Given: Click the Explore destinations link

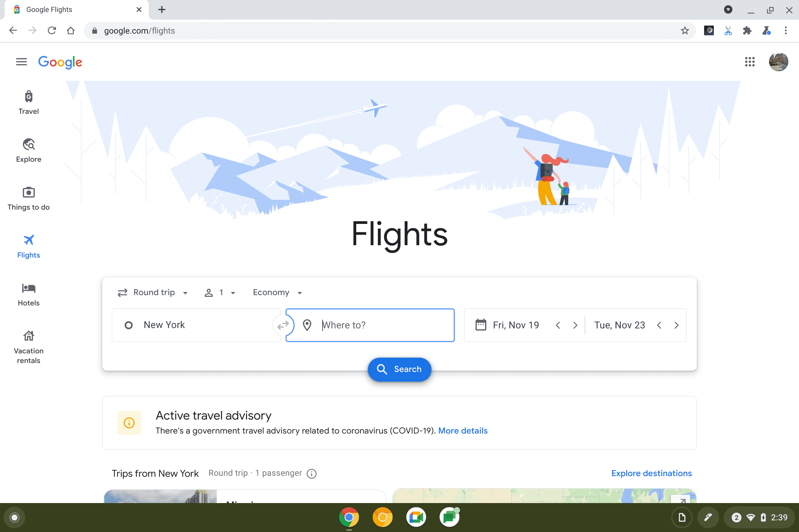Looking at the screenshot, I should click(652, 473).
